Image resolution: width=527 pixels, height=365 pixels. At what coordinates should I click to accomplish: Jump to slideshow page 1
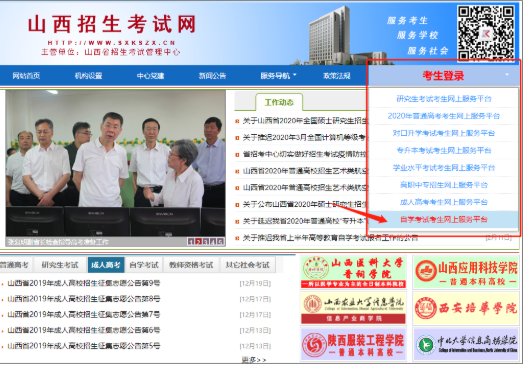point(191,241)
